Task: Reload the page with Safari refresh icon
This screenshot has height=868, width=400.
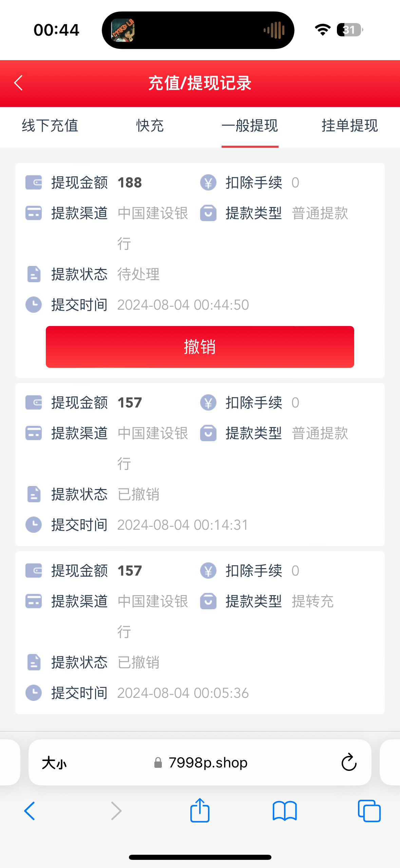Action: tap(348, 762)
